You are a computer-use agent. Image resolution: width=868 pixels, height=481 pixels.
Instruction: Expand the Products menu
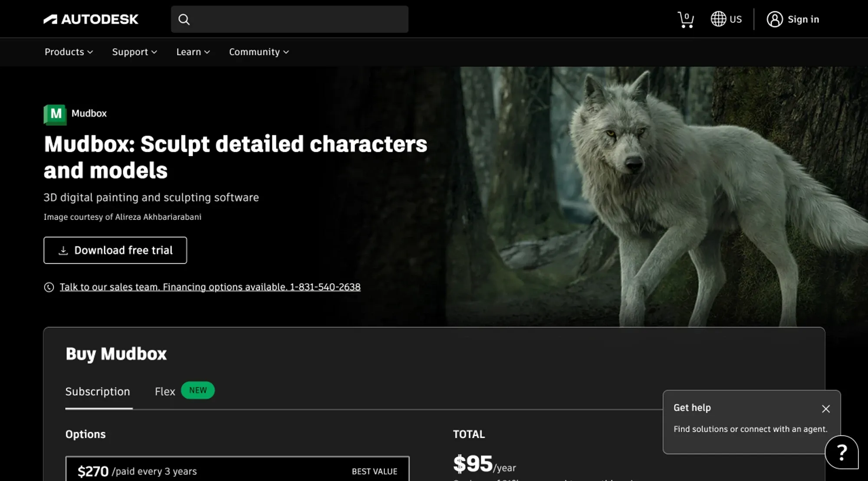click(x=69, y=52)
